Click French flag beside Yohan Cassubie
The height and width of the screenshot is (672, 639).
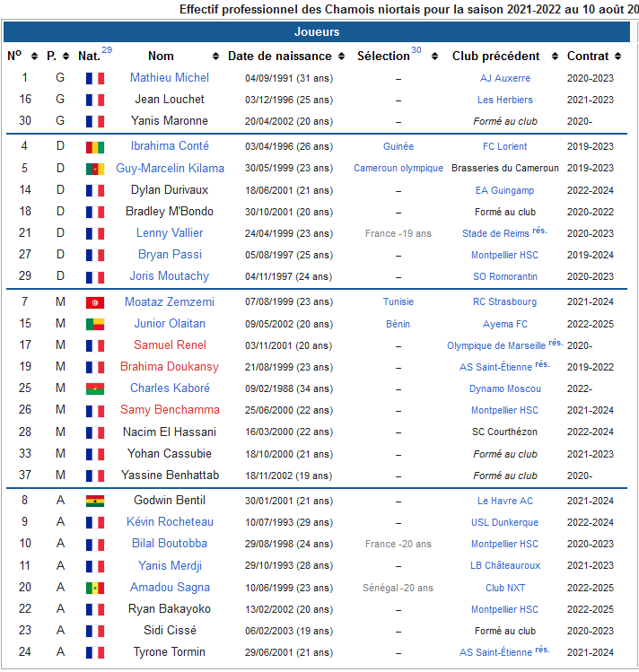(95, 454)
